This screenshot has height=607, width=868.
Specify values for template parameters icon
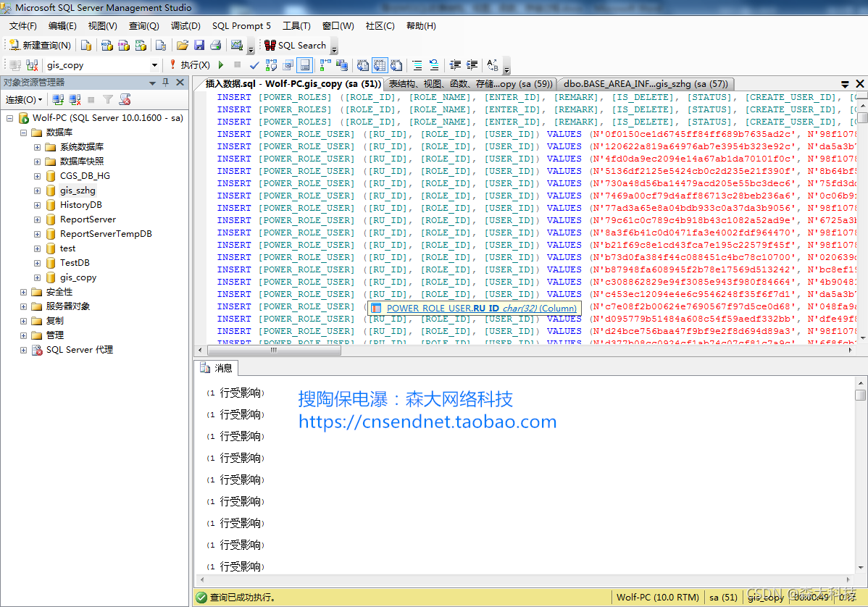click(x=493, y=65)
